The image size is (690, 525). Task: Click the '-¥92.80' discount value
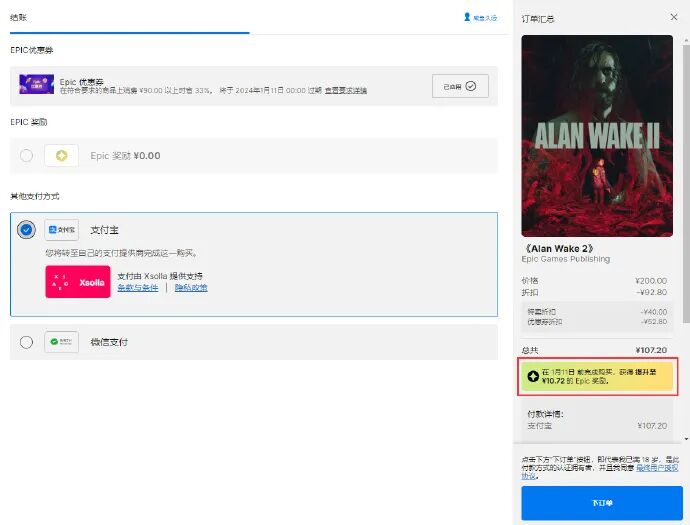click(651, 292)
